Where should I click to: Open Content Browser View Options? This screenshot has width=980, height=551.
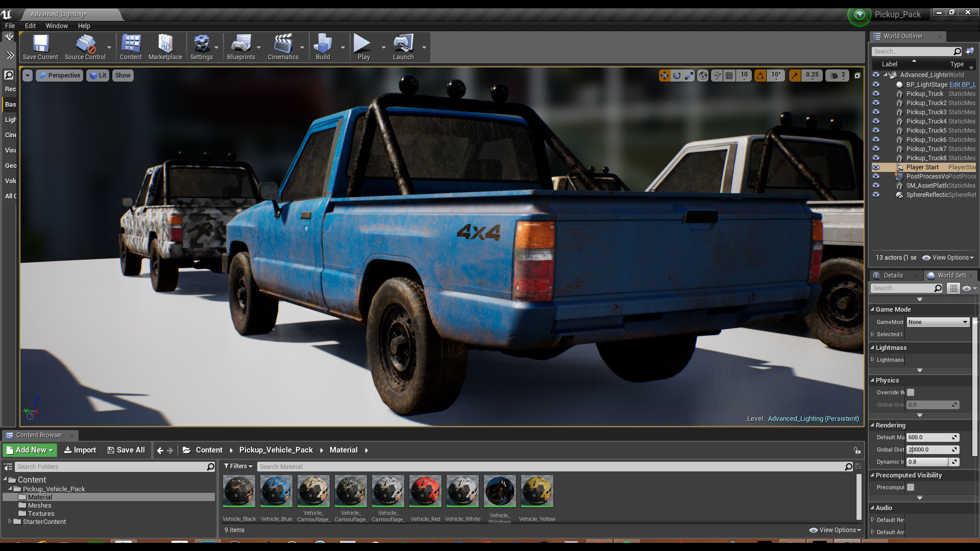pyautogui.click(x=835, y=530)
